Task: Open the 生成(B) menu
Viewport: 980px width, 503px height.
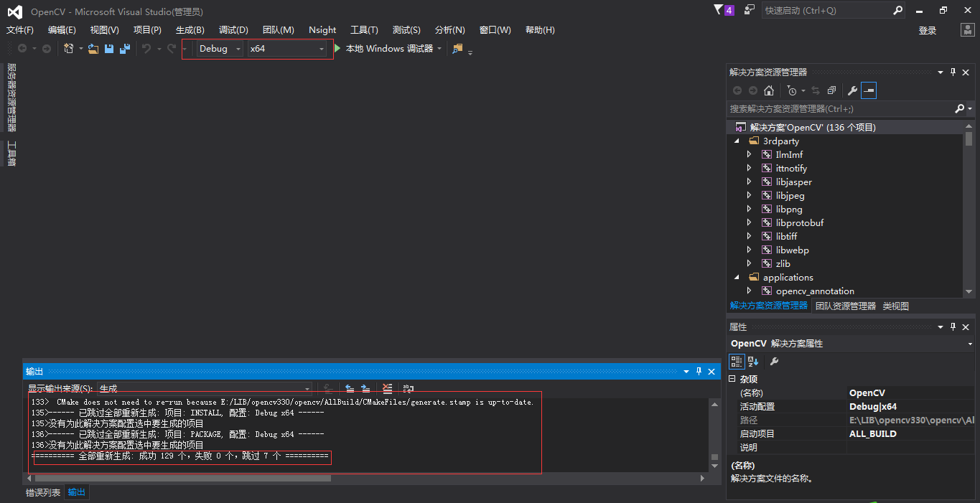Action: 190,30
